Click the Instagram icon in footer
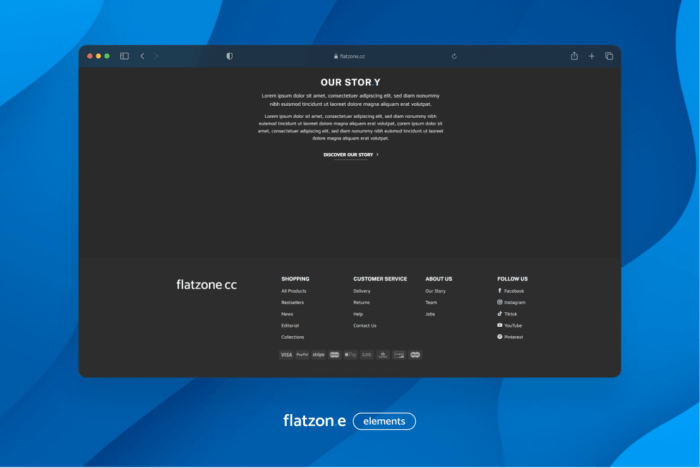The image size is (700, 468). [x=500, y=302]
